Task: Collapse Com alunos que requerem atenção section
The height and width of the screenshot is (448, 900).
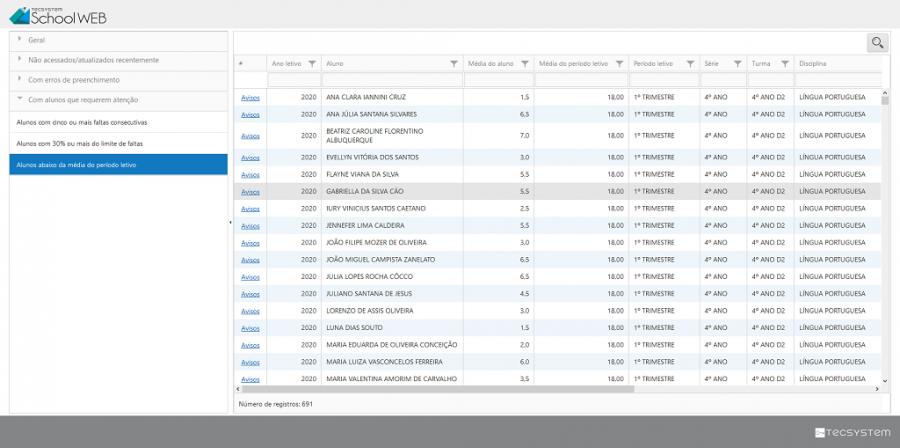Action: tap(82, 100)
